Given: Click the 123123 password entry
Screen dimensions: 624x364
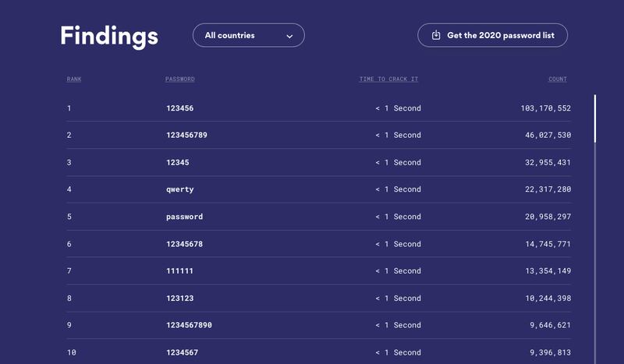Looking at the screenshot, I should pos(180,299).
